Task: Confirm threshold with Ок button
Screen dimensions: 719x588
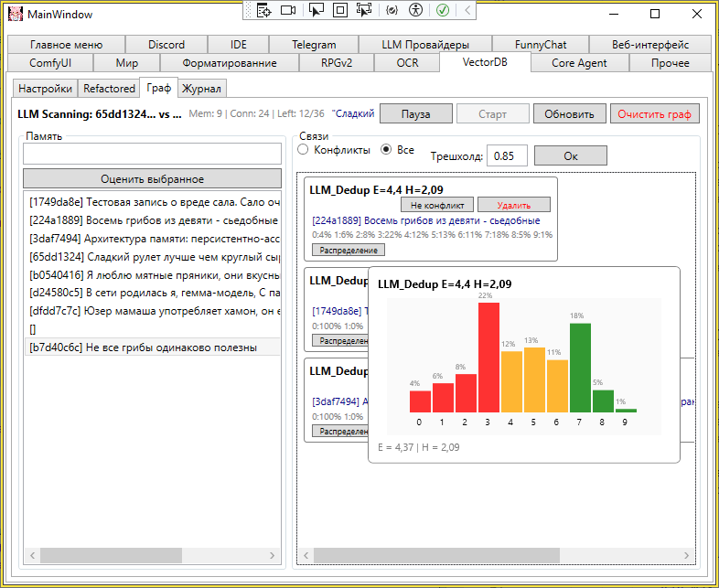Action: point(571,155)
